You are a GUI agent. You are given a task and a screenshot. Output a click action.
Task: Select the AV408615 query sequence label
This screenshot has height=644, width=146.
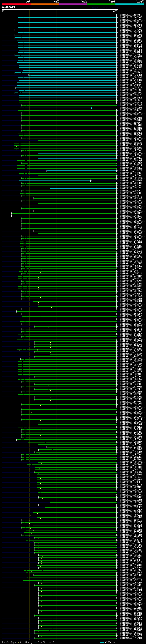pos(8,8)
